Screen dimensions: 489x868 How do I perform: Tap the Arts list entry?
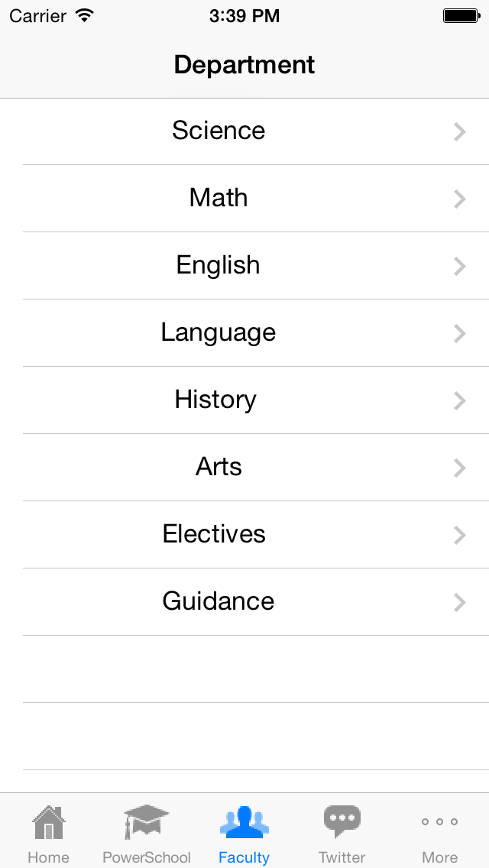click(219, 468)
